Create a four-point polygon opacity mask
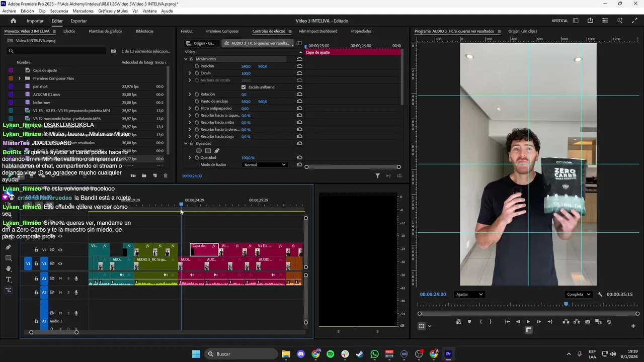 click(x=208, y=151)
